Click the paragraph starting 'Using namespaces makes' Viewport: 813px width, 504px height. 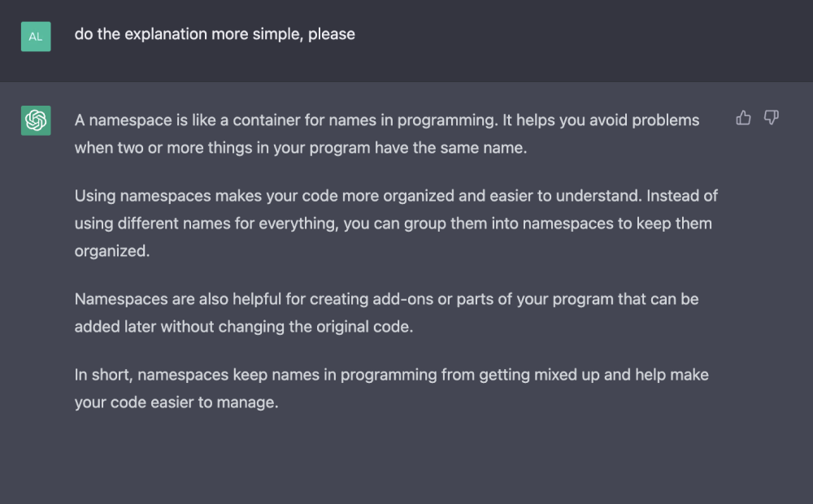pyautogui.click(x=396, y=223)
